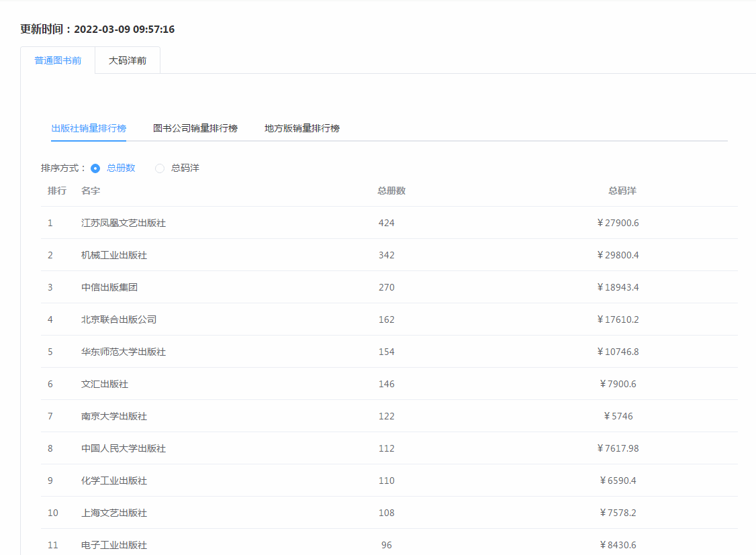The image size is (756, 555).
Task: Switch to 出版社销量排行榜 sub-tab
Action: click(x=89, y=128)
